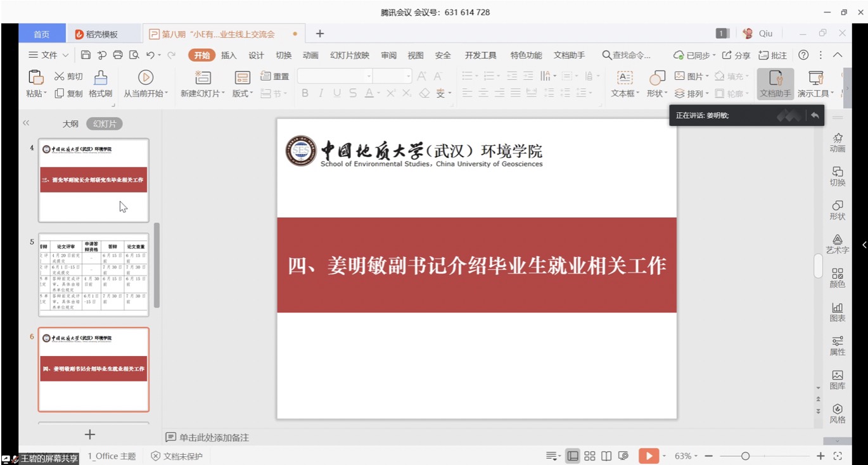Switch to Normal view in status bar
This screenshot has height=465, width=868.
573,456
